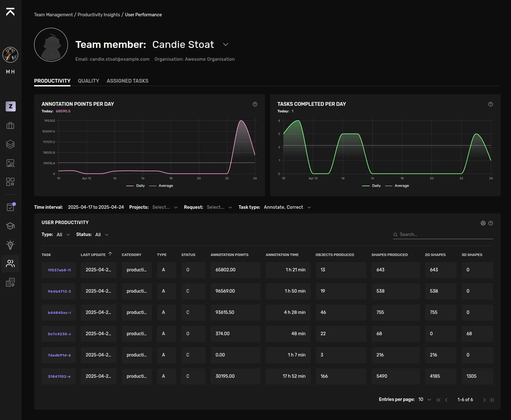
Task: Open the Task type Annotate, Correct dropdown
Action: [287, 207]
